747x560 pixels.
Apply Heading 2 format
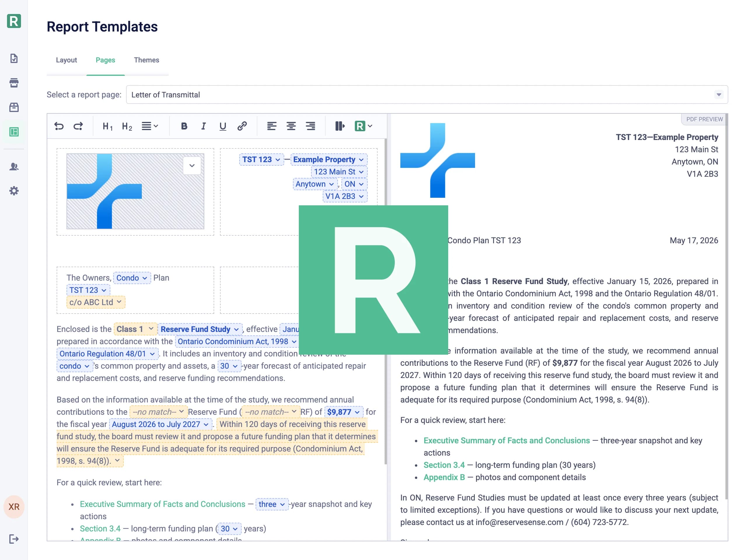pos(127,126)
